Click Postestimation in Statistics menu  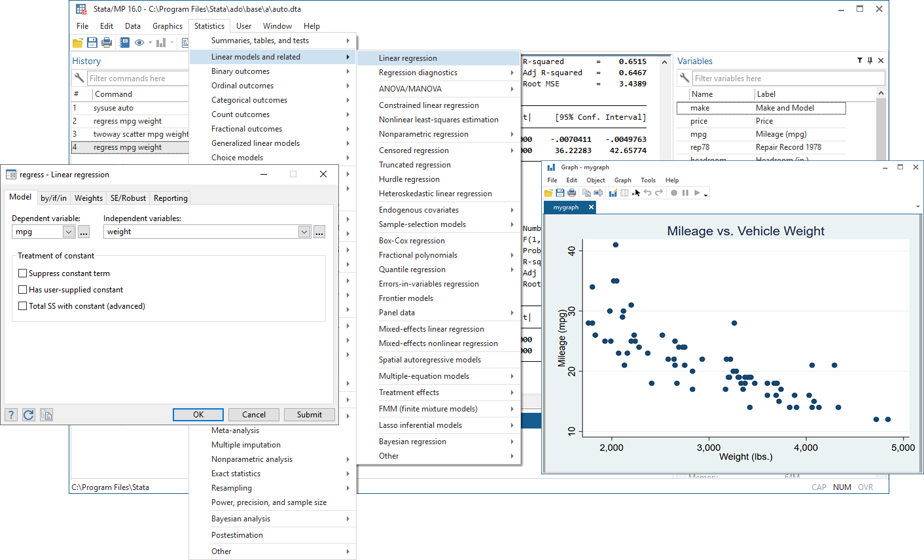[x=273, y=535]
